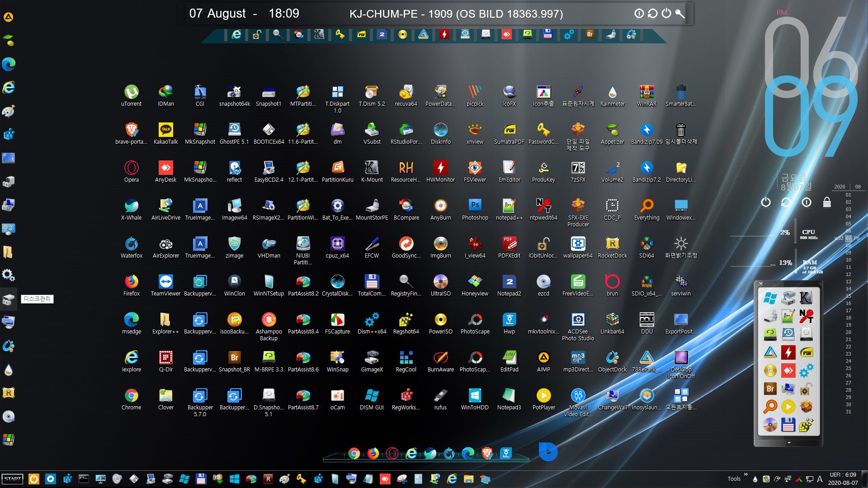The width and height of the screenshot is (868, 488).
Task: Select the AnyDesk desktop shortcut
Action: [165, 171]
